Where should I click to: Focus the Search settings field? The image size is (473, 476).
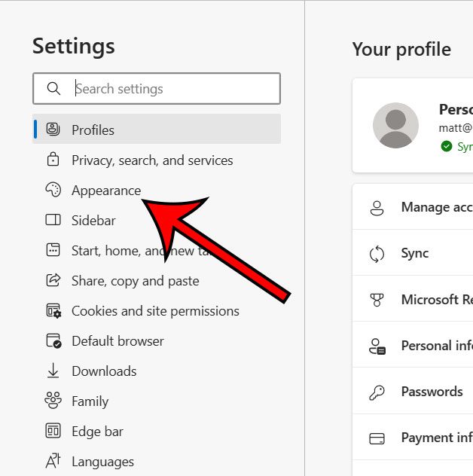(x=173, y=89)
